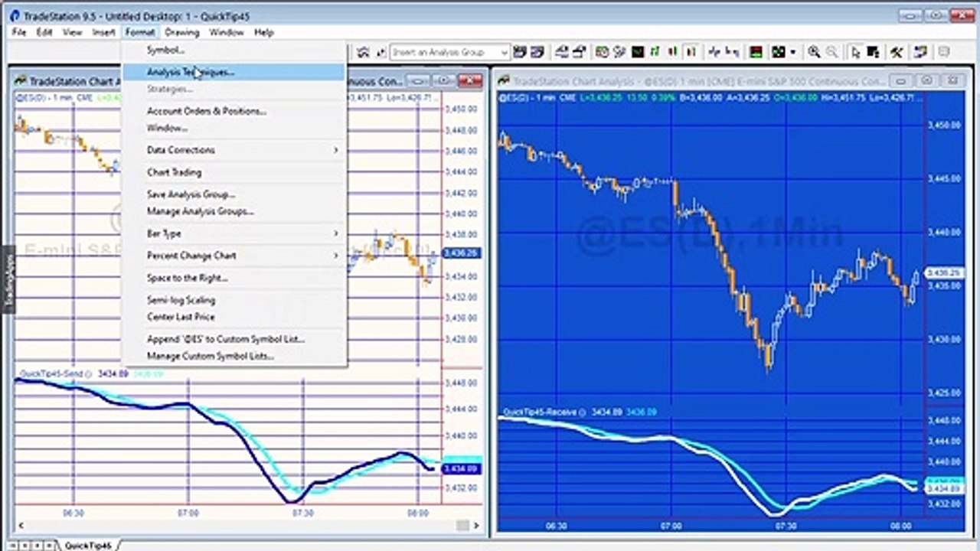Viewport: 980px width, 551px height.
Task: Open the Help menu
Action: tap(263, 32)
